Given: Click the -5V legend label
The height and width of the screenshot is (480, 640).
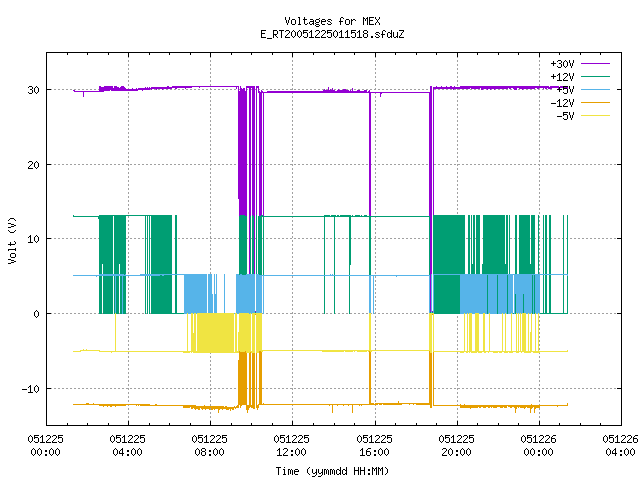Looking at the screenshot, I should (565, 116).
